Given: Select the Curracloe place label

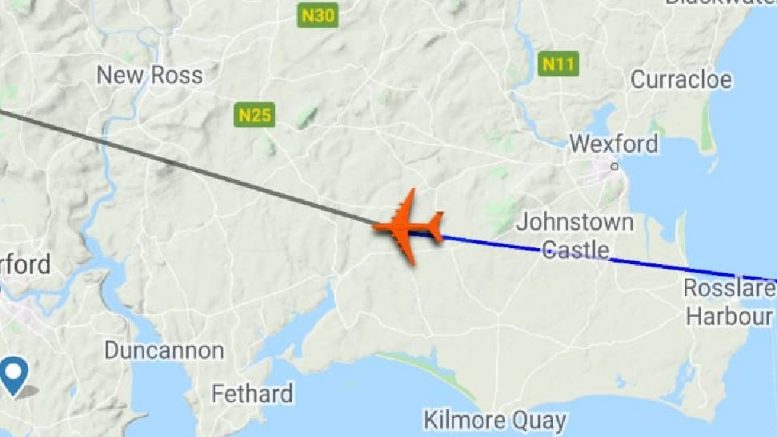Looking at the screenshot, I should (681, 80).
